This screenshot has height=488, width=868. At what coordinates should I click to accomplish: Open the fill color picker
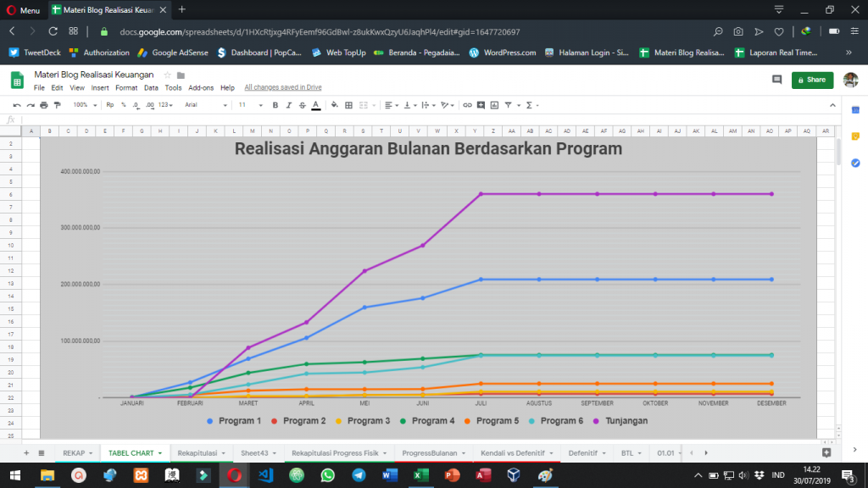pyautogui.click(x=334, y=105)
